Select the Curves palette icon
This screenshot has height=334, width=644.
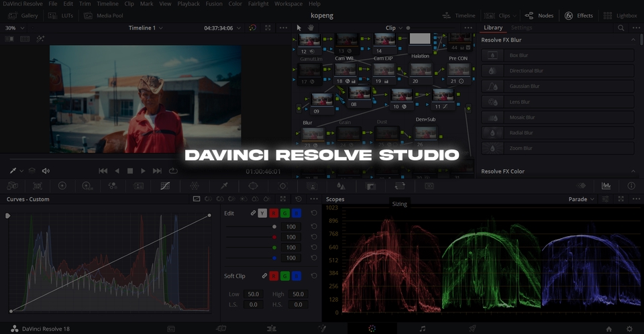coord(165,186)
